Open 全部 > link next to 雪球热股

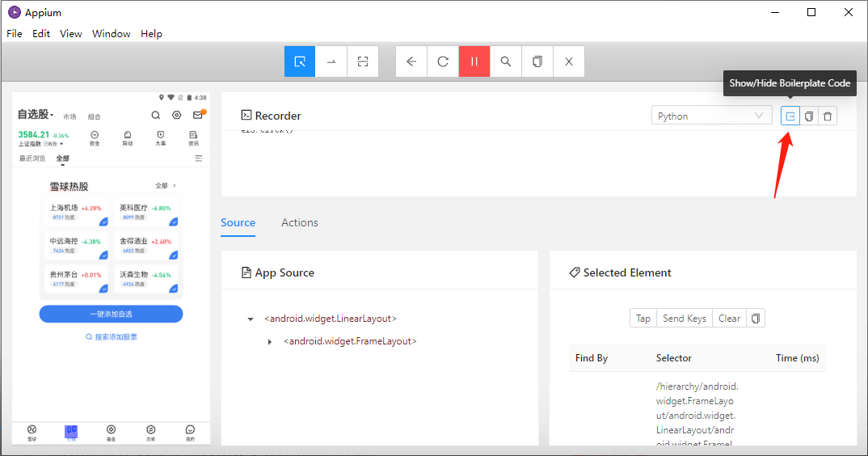click(x=166, y=186)
